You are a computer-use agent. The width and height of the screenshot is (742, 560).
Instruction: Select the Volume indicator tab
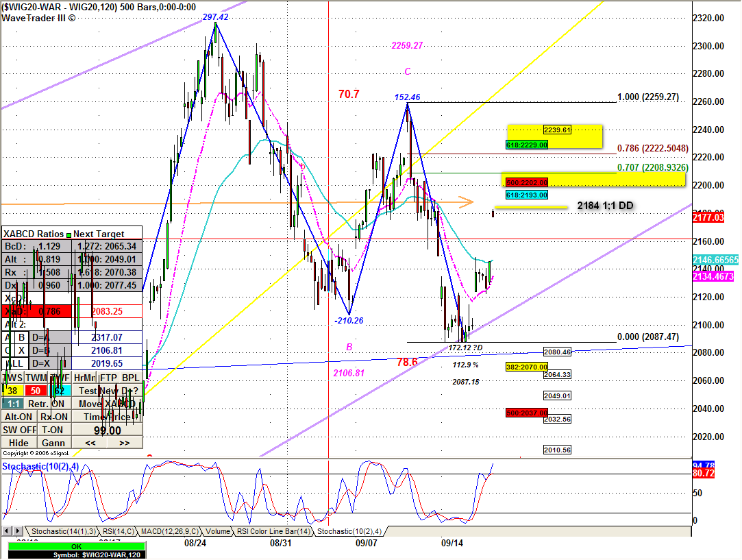click(217, 531)
